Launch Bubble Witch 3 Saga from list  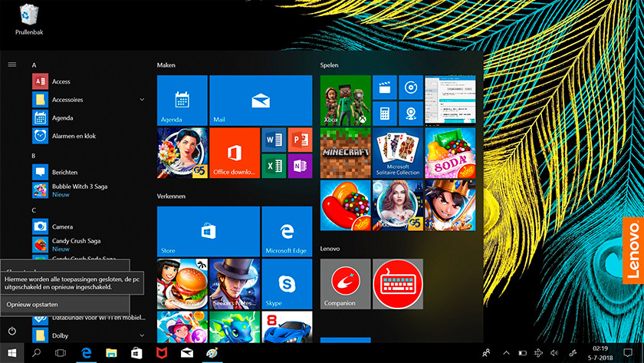coord(88,190)
